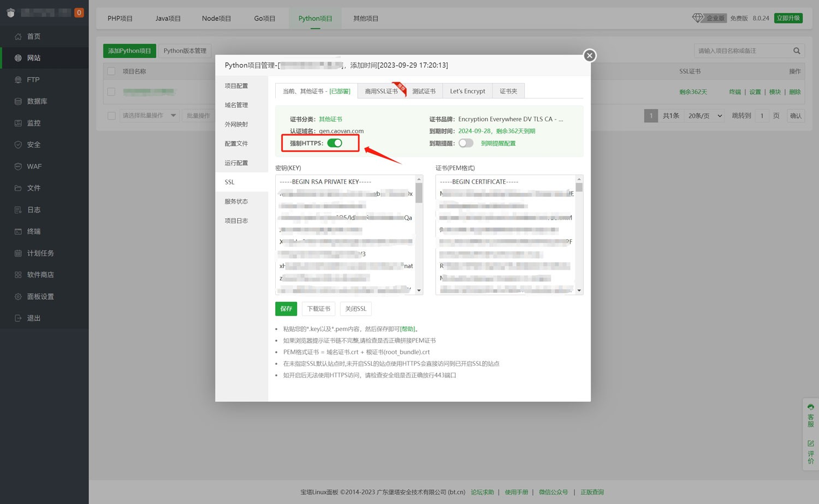Open the PHP project tab
Screen dimensions: 819x504
[120, 19]
